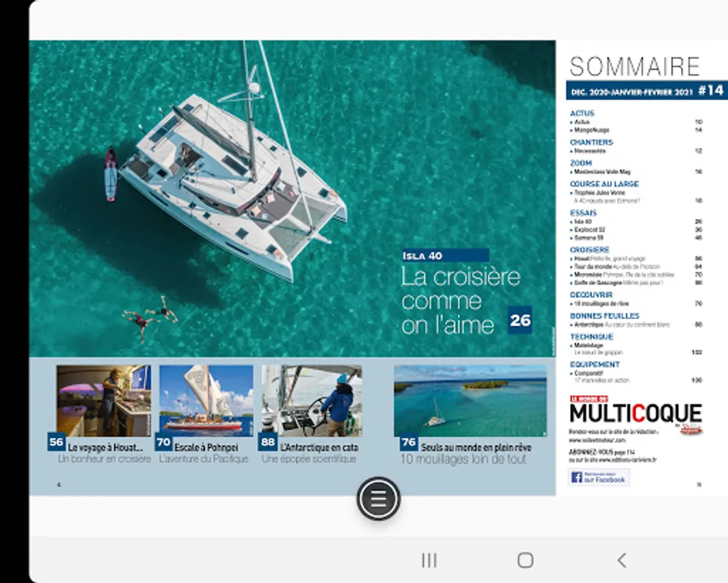Viewport: 728px width, 583px height.
Task: Click the La croisière comme on l'aime headline
Action: pyautogui.click(x=461, y=301)
